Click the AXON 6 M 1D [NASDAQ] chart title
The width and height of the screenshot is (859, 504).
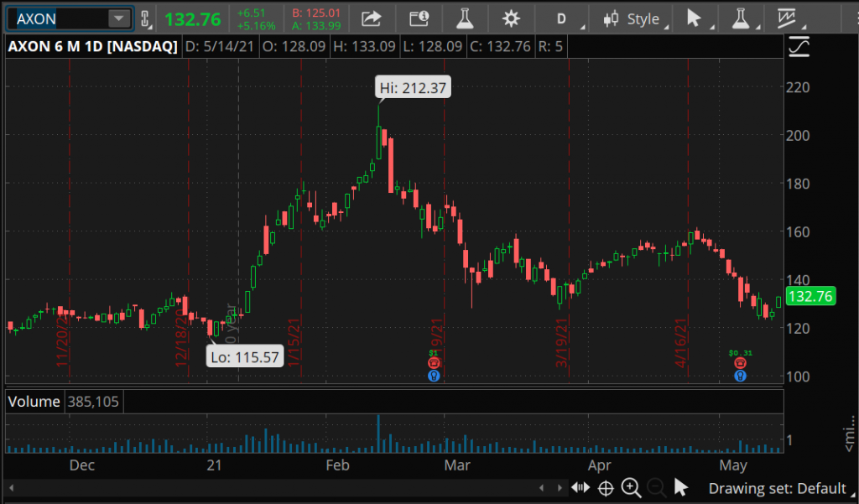tap(92, 47)
